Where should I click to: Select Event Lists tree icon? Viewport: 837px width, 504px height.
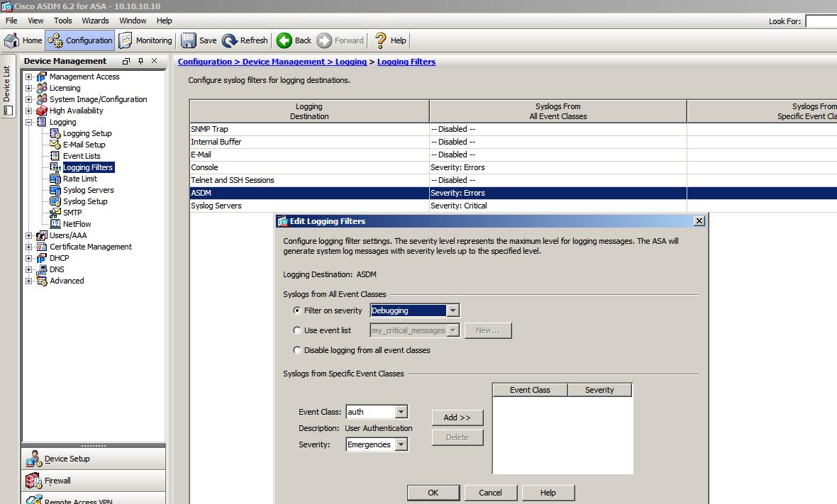(x=55, y=156)
